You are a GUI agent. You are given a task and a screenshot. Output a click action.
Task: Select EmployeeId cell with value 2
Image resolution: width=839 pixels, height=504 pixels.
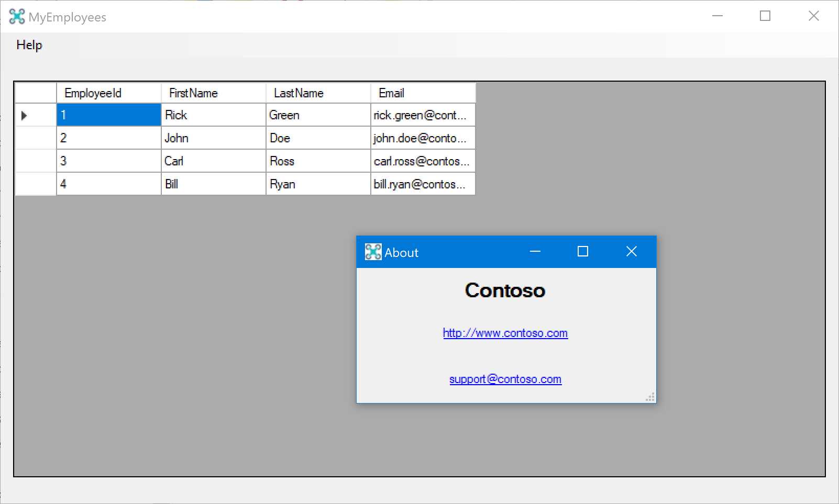109,138
